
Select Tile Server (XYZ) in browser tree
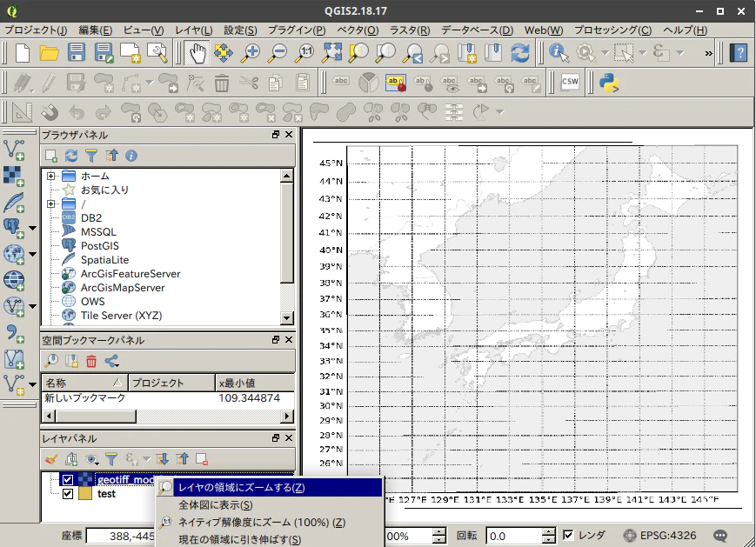pyautogui.click(x=121, y=315)
